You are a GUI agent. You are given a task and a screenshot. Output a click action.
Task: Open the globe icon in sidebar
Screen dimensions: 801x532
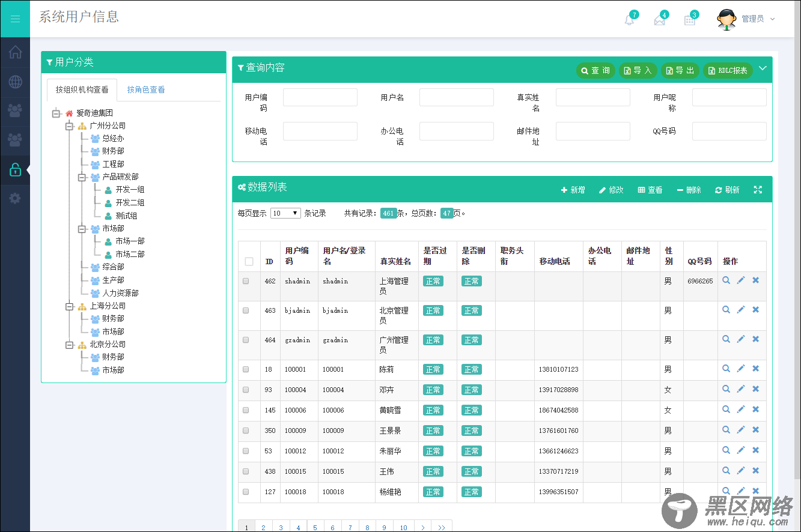(x=15, y=82)
